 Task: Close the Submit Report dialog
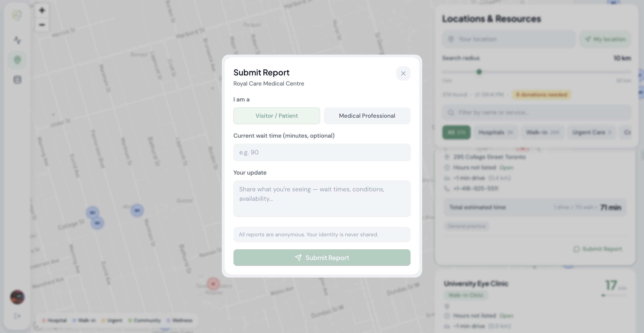(x=403, y=73)
